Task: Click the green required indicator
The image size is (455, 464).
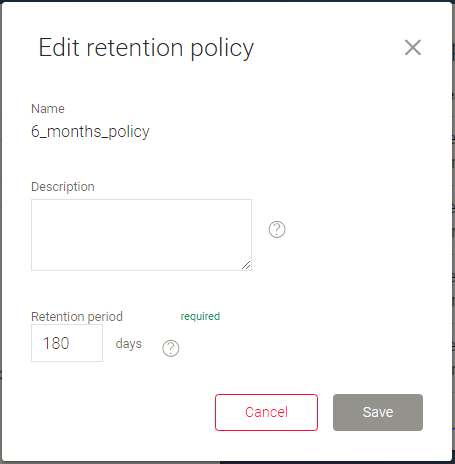Action: click(x=200, y=316)
